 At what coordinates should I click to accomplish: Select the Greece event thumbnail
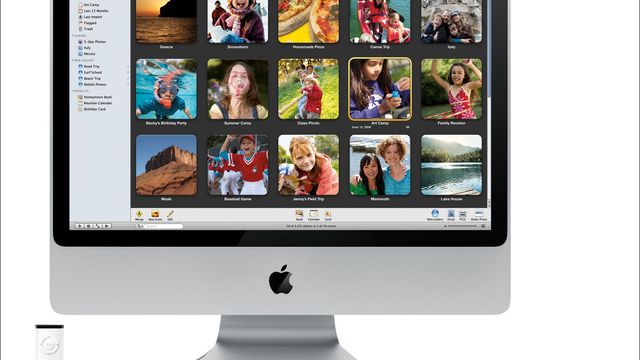click(166, 22)
